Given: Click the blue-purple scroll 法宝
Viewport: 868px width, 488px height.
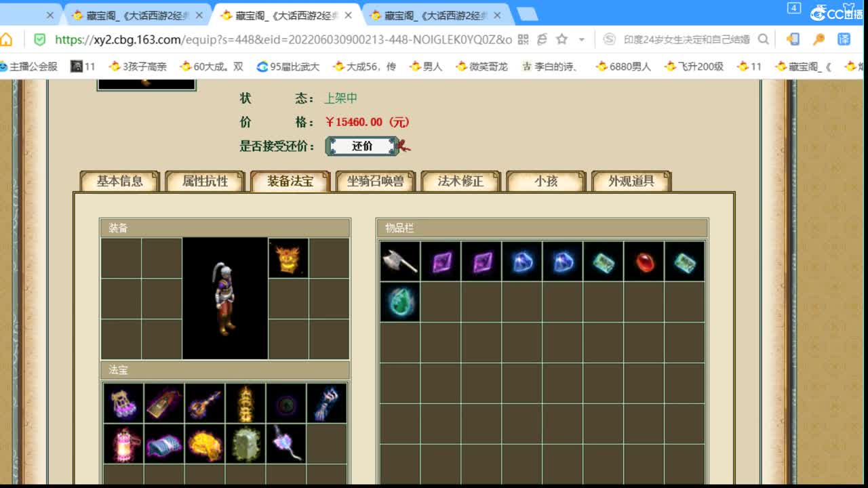Looking at the screenshot, I should tap(164, 444).
